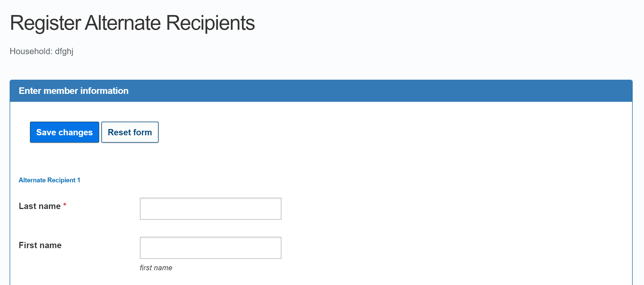Click the First name field label
The image size is (644, 285).
(x=40, y=245)
